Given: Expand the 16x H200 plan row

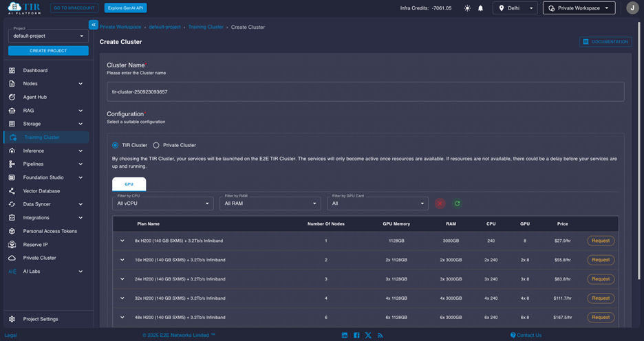Looking at the screenshot, I should click(122, 260).
